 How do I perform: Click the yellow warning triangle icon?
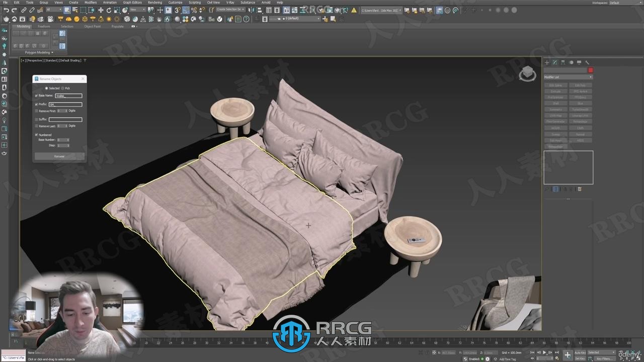354,10
